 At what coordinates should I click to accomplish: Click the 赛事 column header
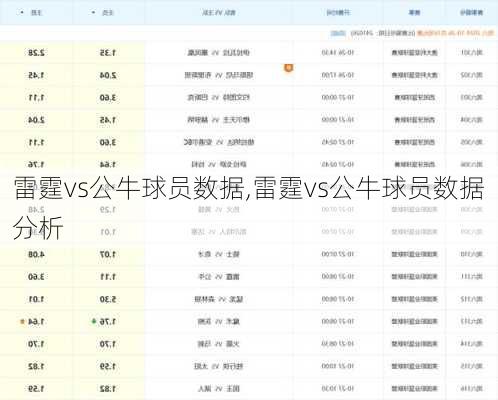click(x=414, y=13)
